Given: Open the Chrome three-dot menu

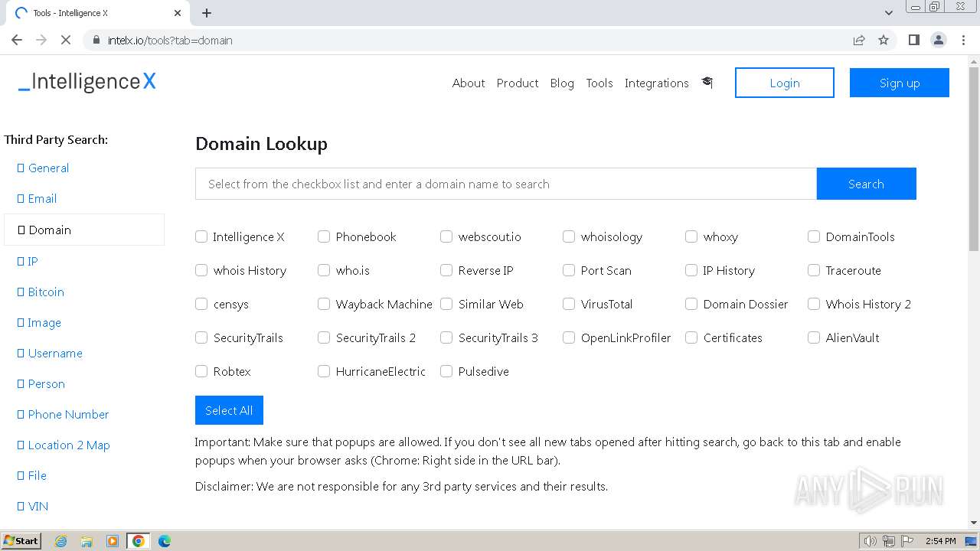Looking at the screenshot, I should click(963, 40).
